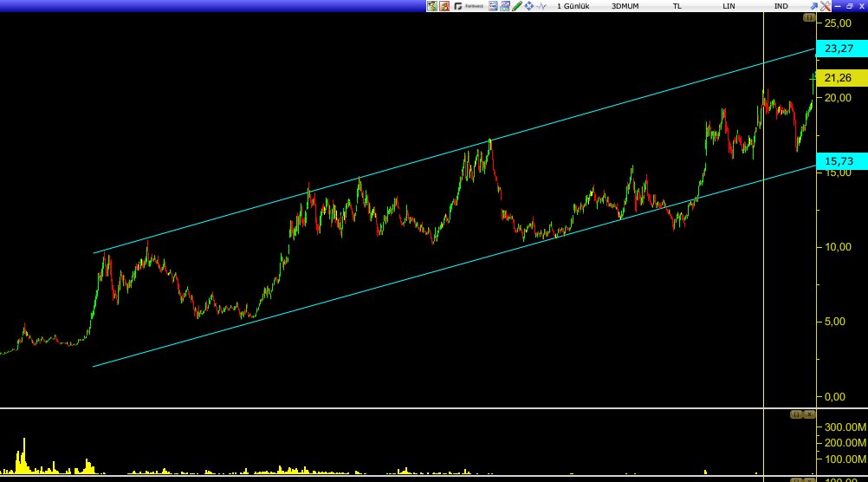Open the 3DMUM chart type selector
This screenshot has height=482, width=868.
pos(625,6)
